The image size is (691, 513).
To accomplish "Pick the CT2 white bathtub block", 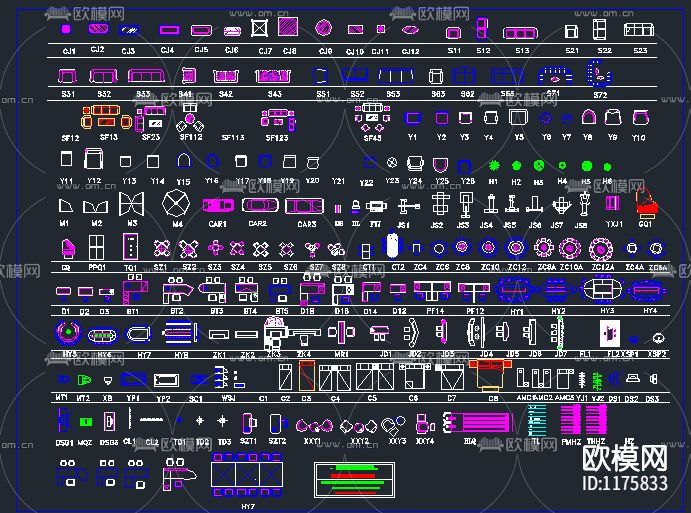I will 392,245.
